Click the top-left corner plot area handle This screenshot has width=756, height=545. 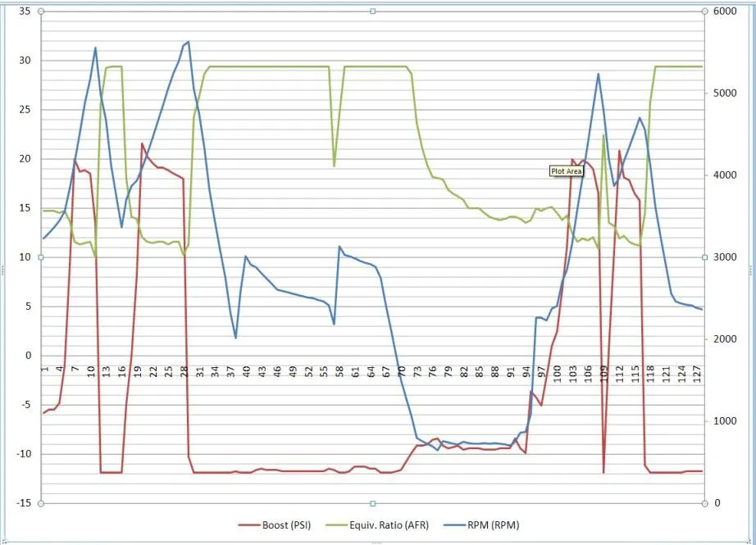tap(41, 11)
